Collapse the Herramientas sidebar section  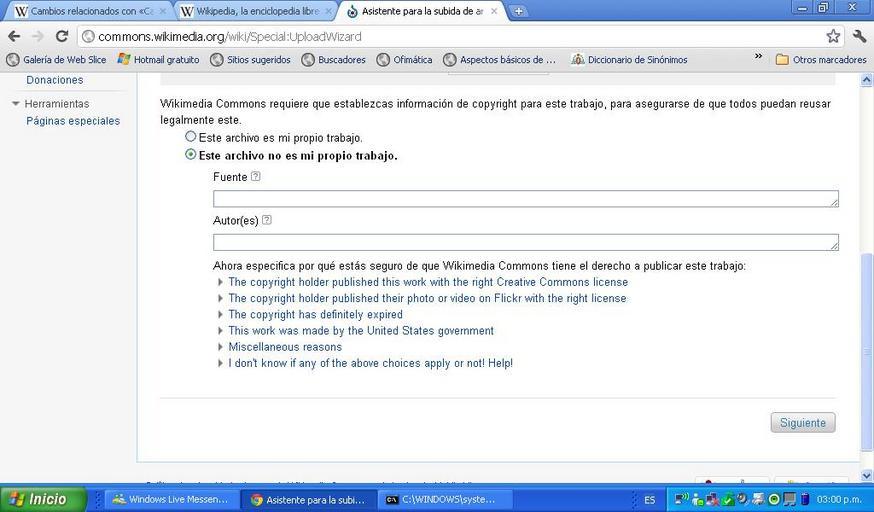pyautogui.click(x=16, y=104)
